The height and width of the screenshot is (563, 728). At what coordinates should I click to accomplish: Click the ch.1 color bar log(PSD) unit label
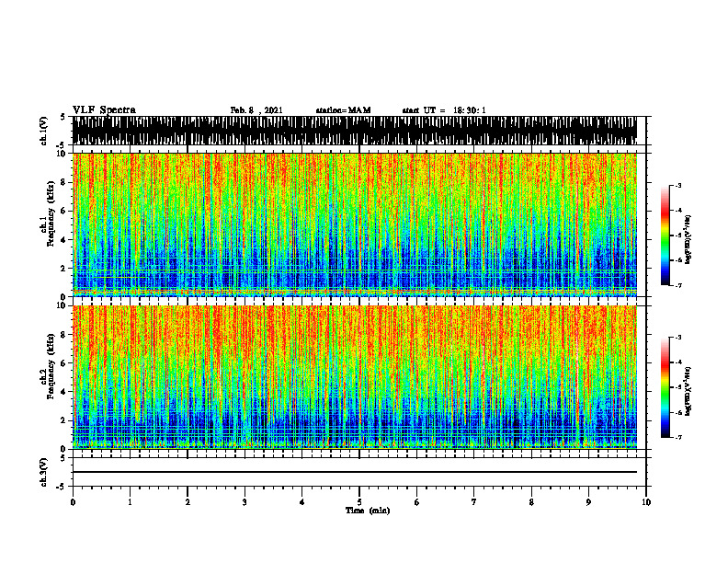pos(688,239)
